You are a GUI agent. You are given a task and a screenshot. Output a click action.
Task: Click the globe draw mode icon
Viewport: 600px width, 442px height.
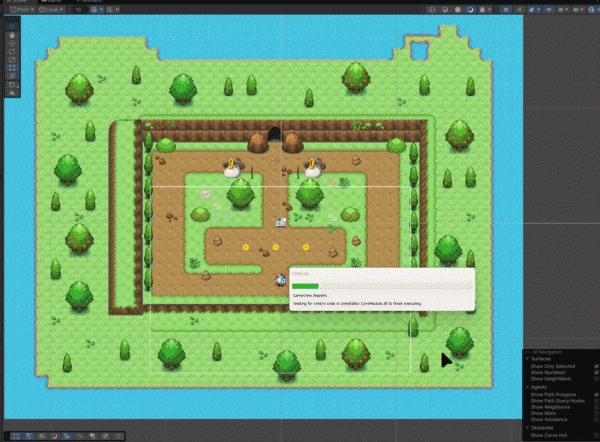click(432, 10)
